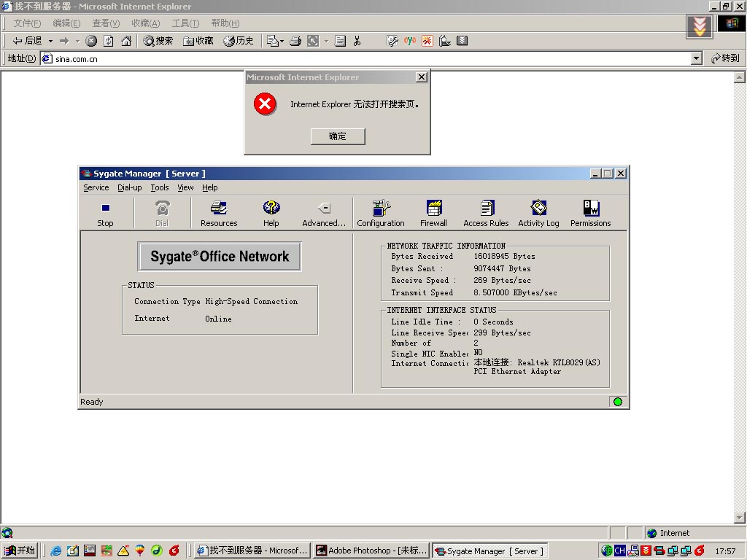
Task: Click 确定 in the error dialog
Action: 338,136
